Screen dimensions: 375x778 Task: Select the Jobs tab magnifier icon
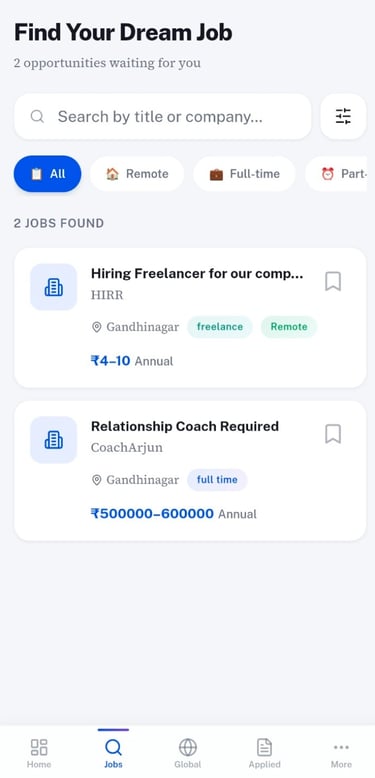coord(113,747)
